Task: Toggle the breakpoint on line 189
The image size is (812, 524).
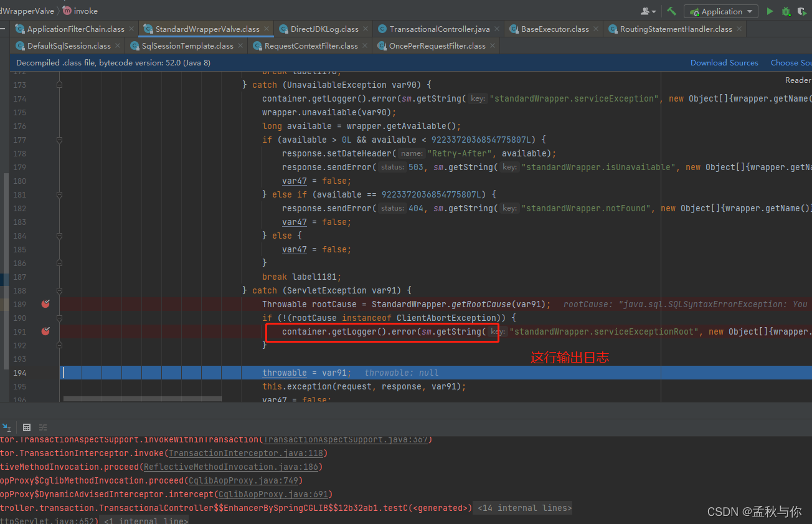Action: point(45,304)
